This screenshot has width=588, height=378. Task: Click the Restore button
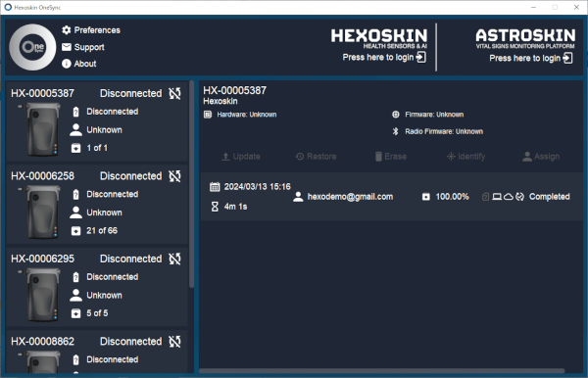tap(317, 157)
